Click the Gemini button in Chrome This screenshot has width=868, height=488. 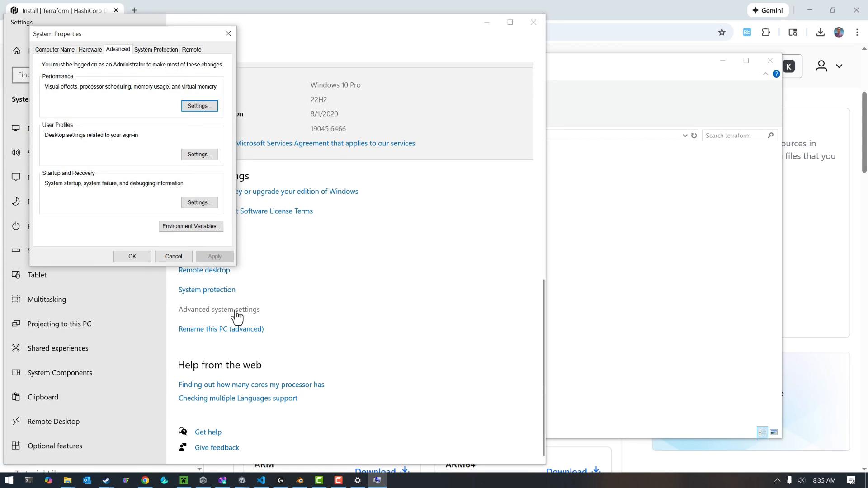[x=768, y=10]
